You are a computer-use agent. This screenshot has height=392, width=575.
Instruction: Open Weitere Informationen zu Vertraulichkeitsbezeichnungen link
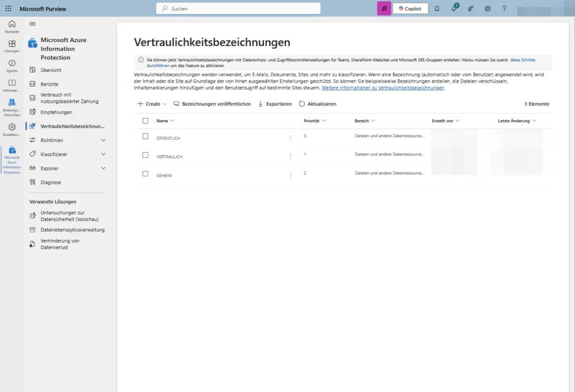[x=382, y=88]
